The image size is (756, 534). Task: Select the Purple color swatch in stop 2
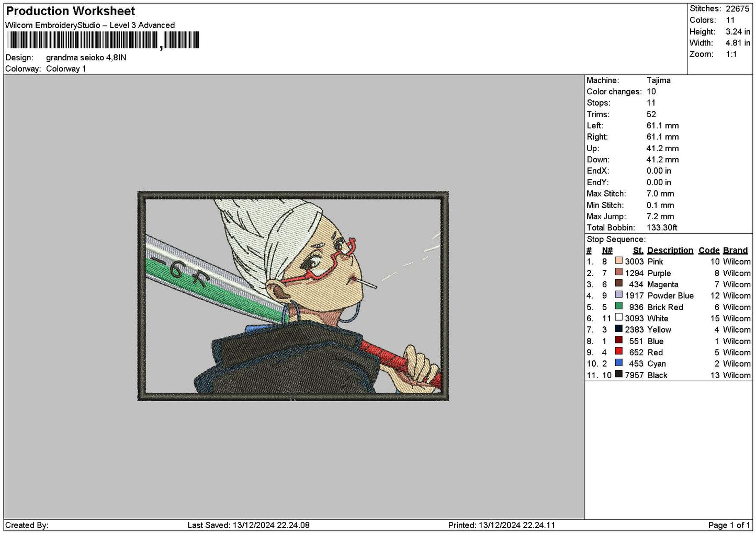619,272
